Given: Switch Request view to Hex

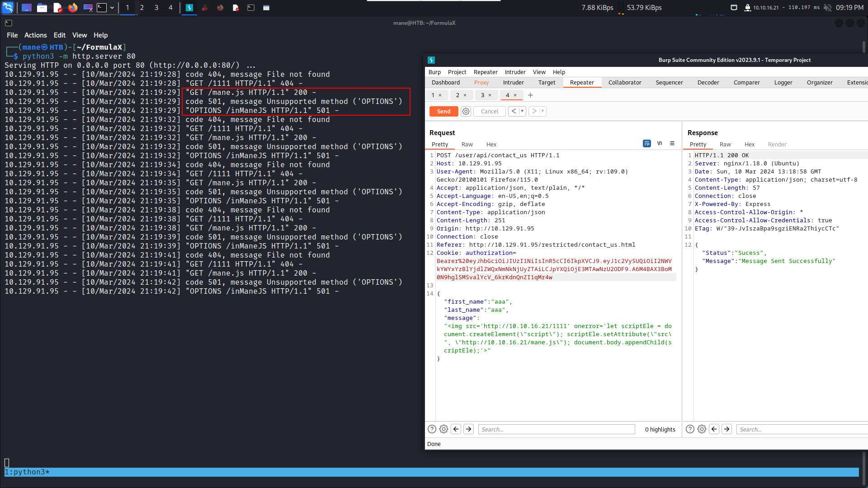Looking at the screenshot, I should click(491, 144).
